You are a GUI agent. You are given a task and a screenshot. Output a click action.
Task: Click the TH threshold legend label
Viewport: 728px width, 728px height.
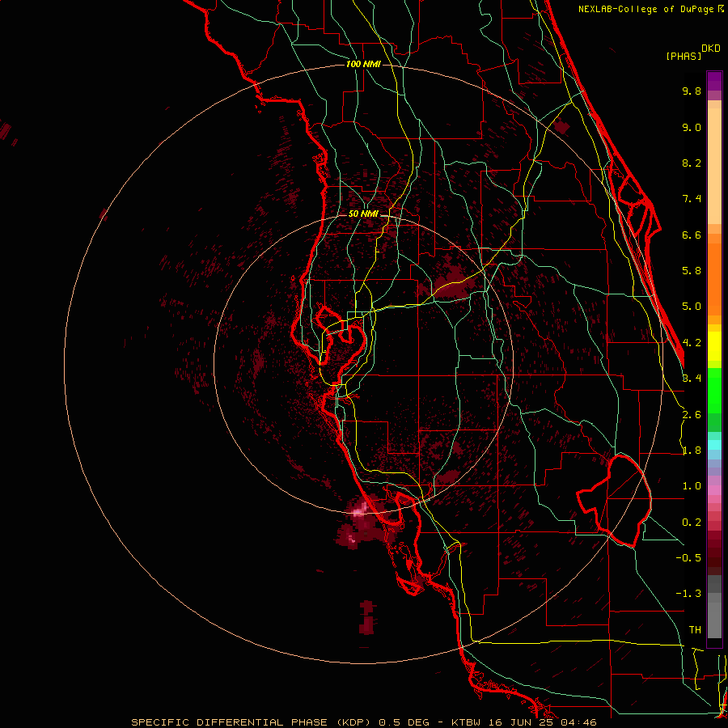[695, 630]
